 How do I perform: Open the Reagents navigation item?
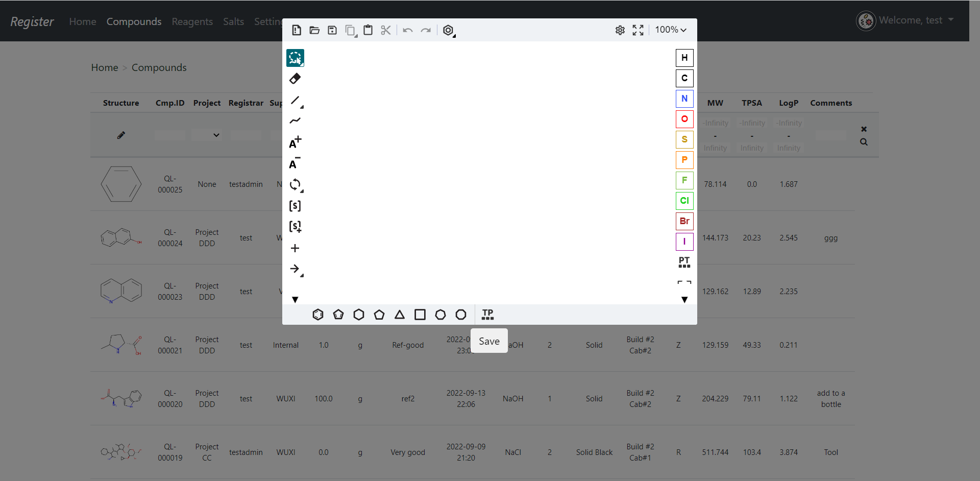point(192,21)
